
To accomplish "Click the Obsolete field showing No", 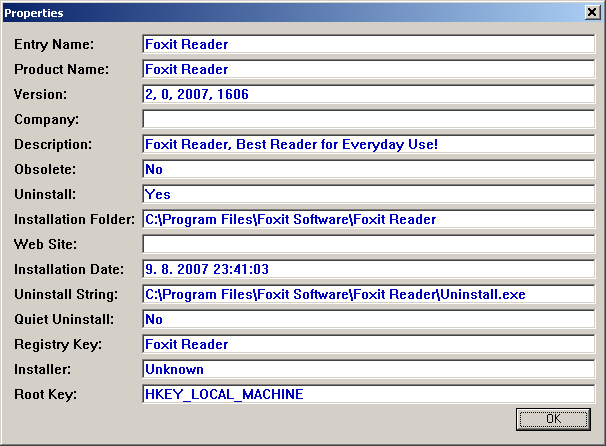I will (369, 169).
